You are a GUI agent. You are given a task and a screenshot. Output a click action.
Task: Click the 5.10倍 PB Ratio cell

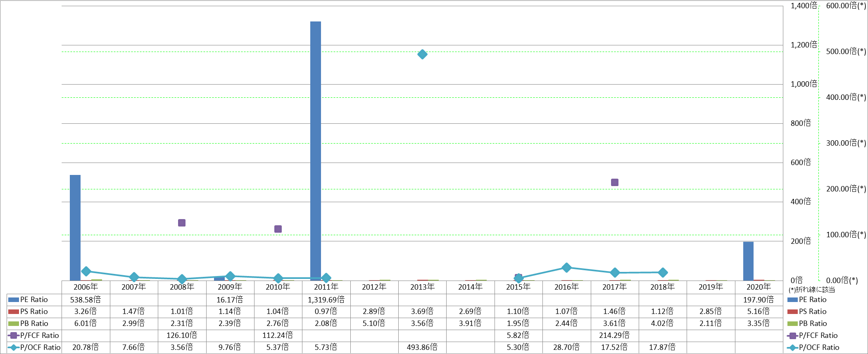click(374, 323)
